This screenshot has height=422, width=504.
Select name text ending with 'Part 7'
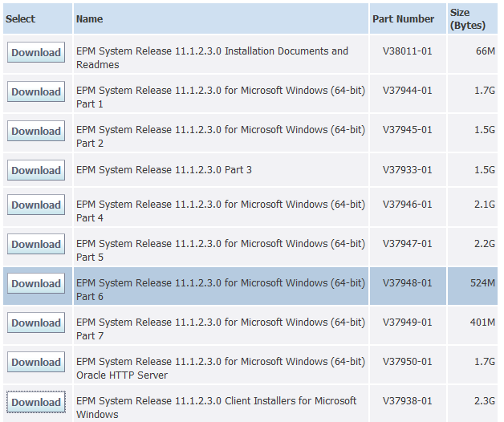(221, 328)
